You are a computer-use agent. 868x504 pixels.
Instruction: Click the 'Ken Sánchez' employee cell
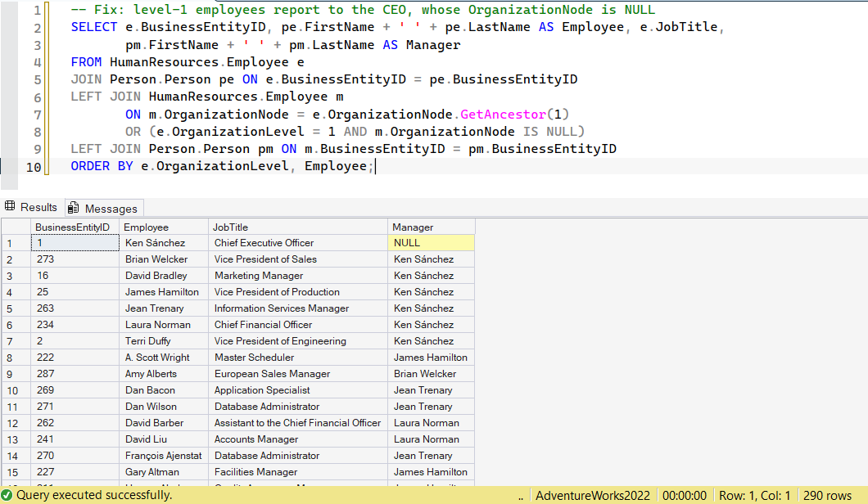click(x=163, y=243)
